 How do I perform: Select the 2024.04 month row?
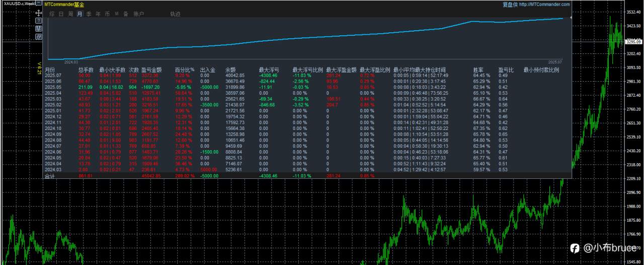[x=308, y=164]
